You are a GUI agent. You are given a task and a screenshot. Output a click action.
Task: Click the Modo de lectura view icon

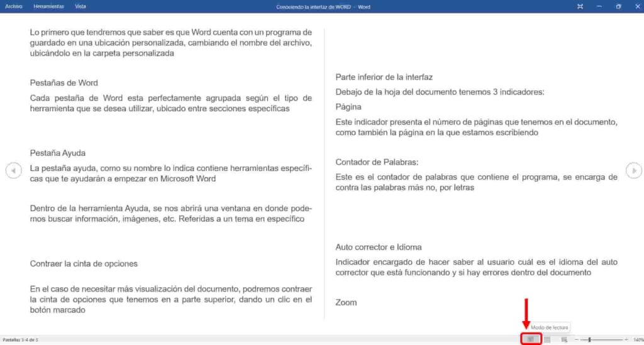click(x=531, y=339)
